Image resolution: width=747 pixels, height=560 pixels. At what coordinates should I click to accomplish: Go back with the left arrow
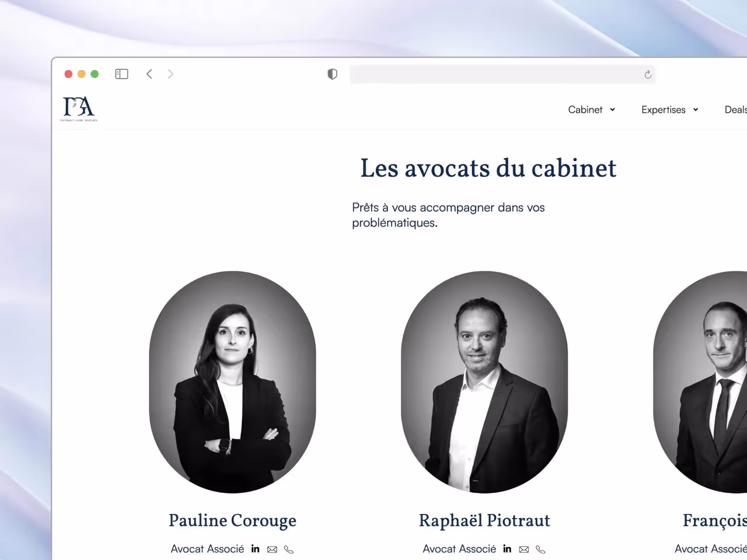tap(149, 74)
